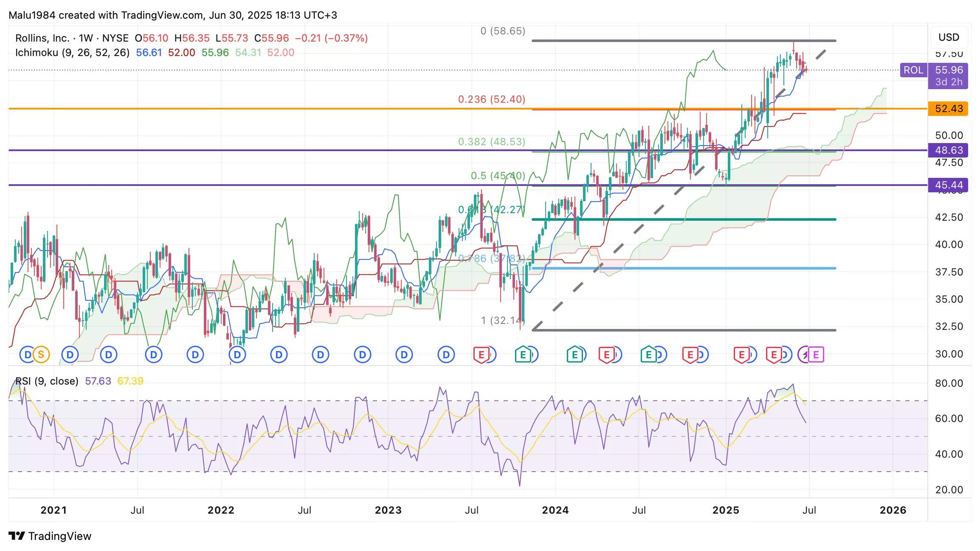This screenshot has height=551, width=980.
Task: Click the orange split 'S' event marker
Action: pos(41,354)
